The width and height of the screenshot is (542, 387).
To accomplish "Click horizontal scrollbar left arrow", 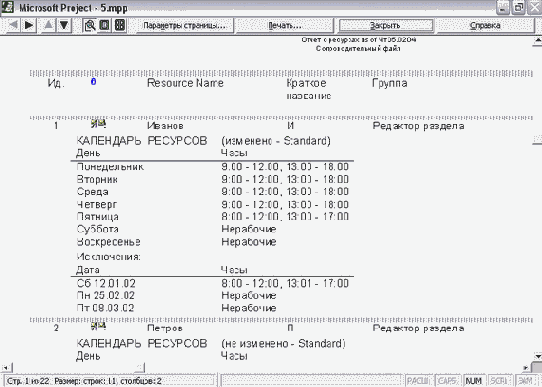I will (x=6, y=367).
